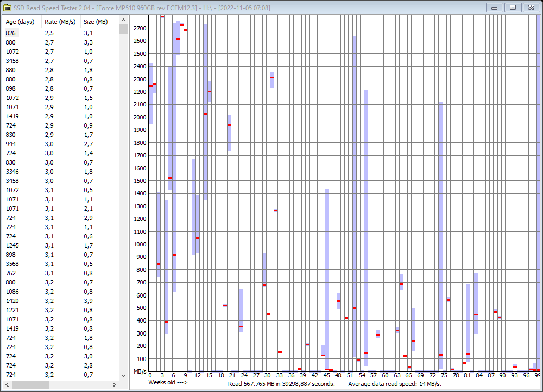Select the row 898 with rate 2,8

pos(61,88)
